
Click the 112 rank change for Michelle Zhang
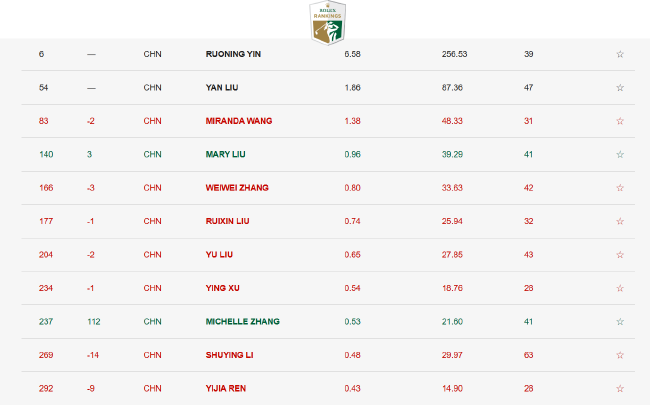94,322
